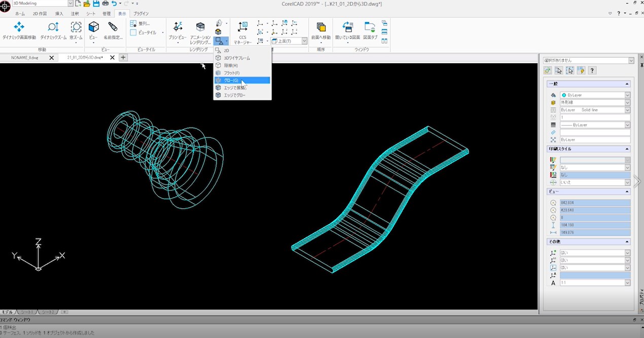Click the Print icon in quick access bar

tap(105, 4)
